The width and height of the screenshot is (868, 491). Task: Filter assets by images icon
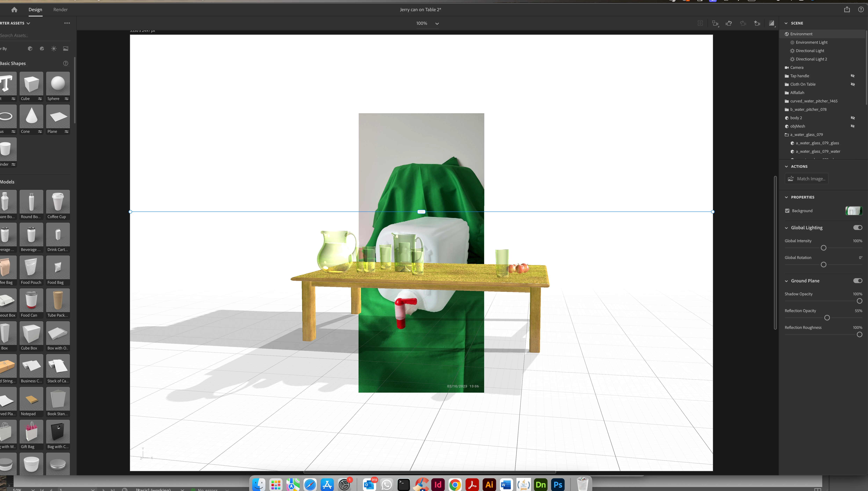(x=66, y=49)
